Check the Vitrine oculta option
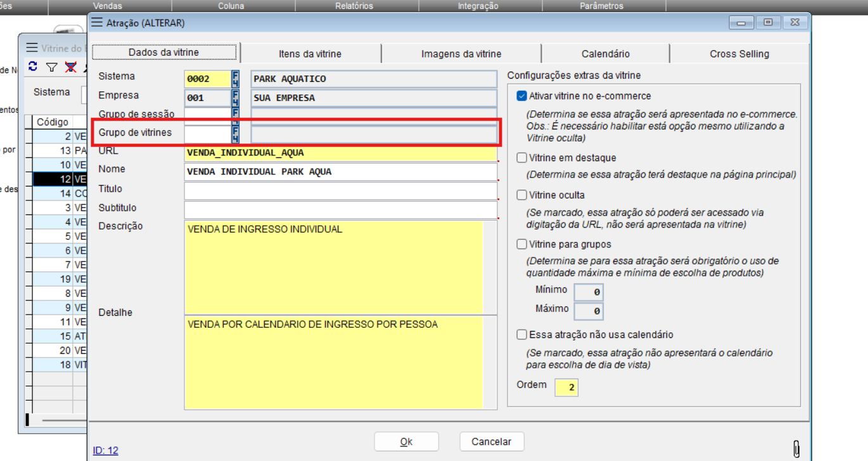This screenshot has width=868, height=461. (x=521, y=195)
